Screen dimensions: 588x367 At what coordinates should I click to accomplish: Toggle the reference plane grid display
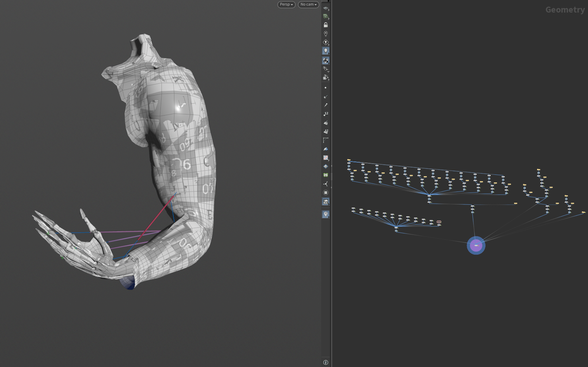(x=325, y=8)
